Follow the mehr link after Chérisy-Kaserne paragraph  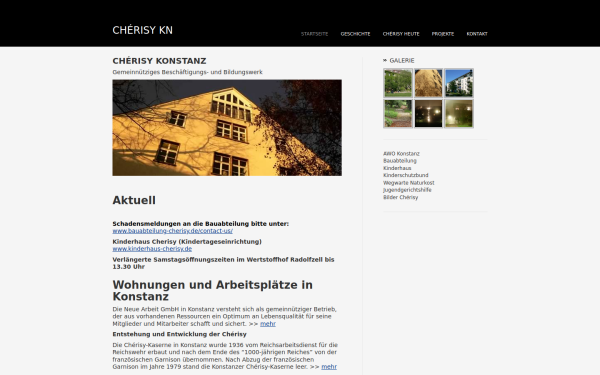point(329,367)
